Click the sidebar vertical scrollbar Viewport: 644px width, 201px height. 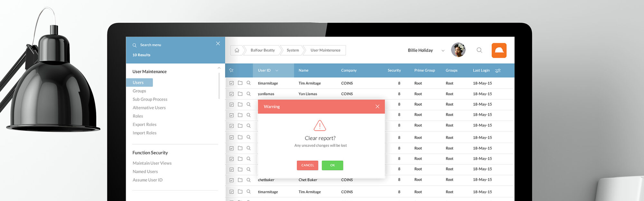pyautogui.click(x=219, y=86)
